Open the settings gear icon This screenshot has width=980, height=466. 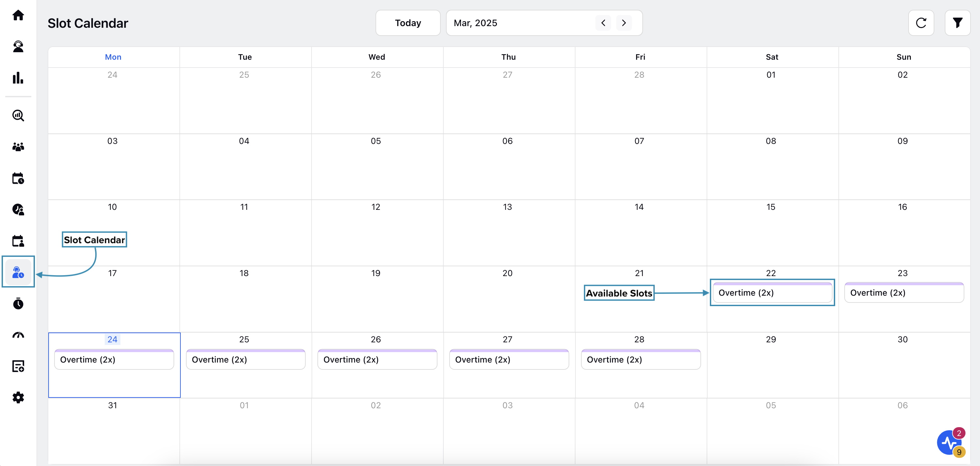[18, 397]
